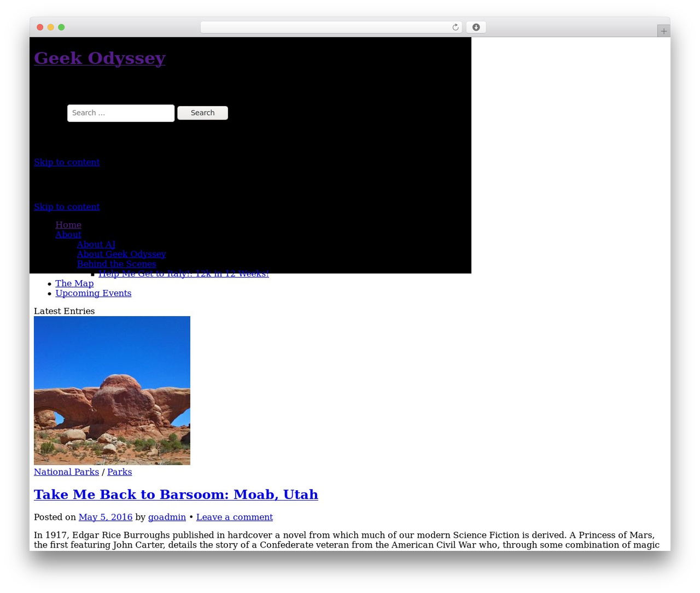Browse the Parks category link
Screen dimensions: 700x593
119,472
